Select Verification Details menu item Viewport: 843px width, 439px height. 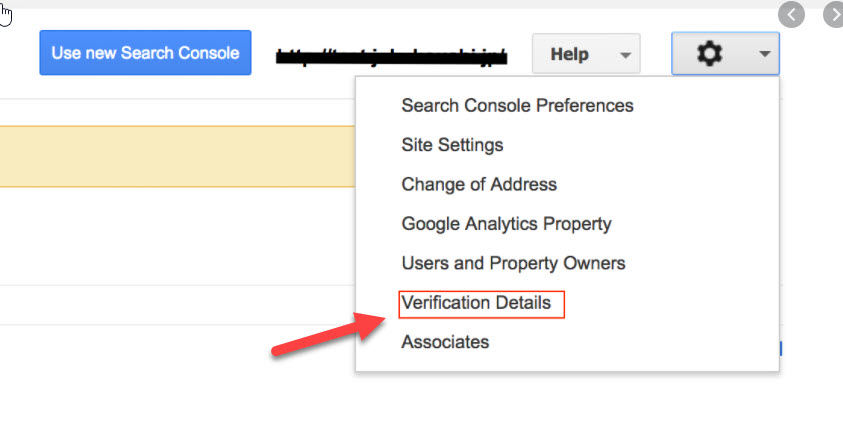(476, 303)
